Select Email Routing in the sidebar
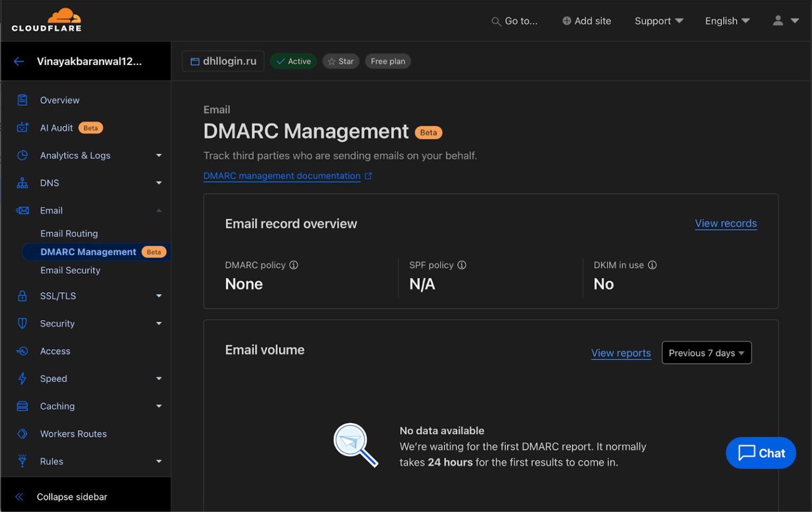This screenshot has height=512, width=812. click(69, 233)
